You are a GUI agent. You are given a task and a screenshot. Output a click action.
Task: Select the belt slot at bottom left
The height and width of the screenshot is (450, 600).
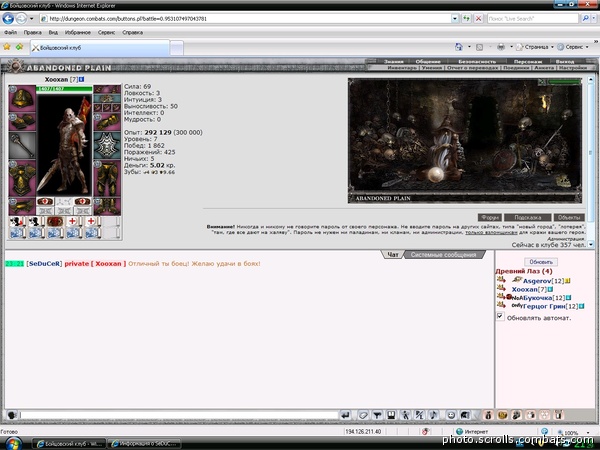(22, 207)
